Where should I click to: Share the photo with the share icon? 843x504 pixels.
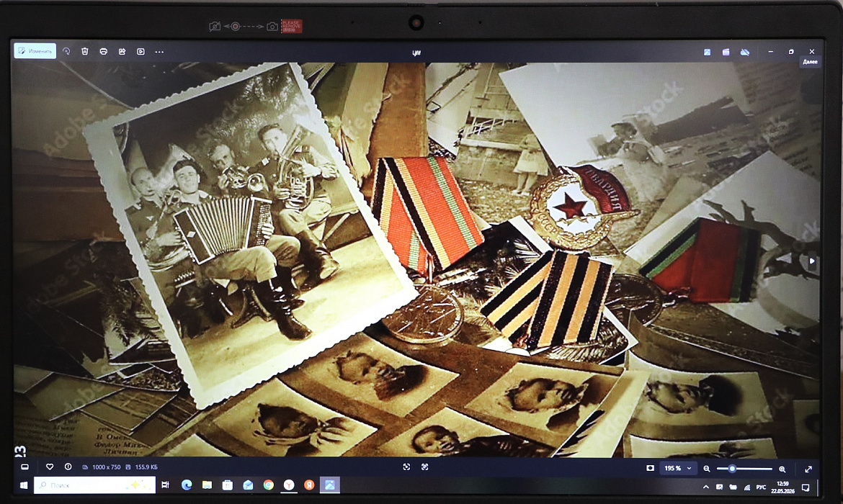pyautogui.click(x=122, y=52)
